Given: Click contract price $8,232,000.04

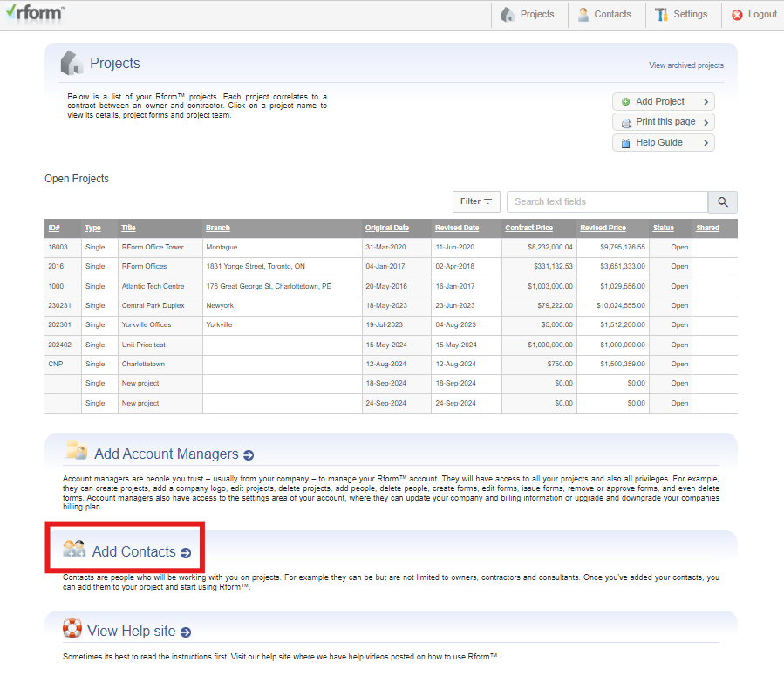Looking at the screenshot, I should 550,247.
